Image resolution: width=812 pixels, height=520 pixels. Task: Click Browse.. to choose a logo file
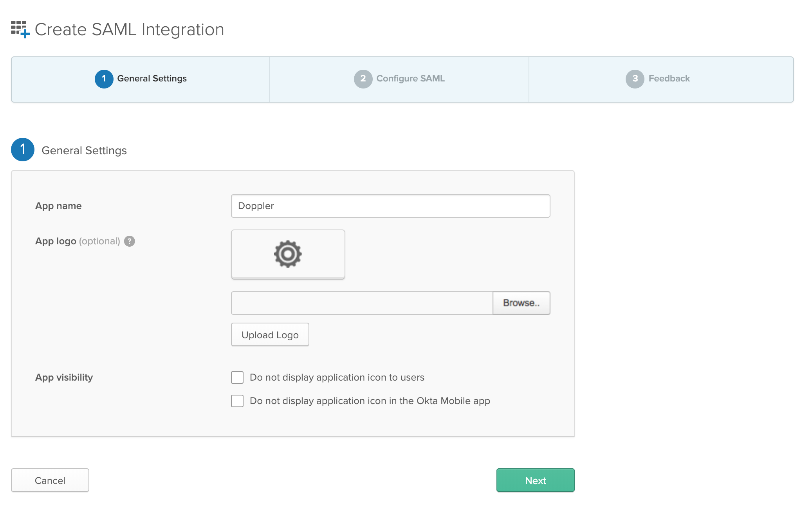(x=521, y=303)
